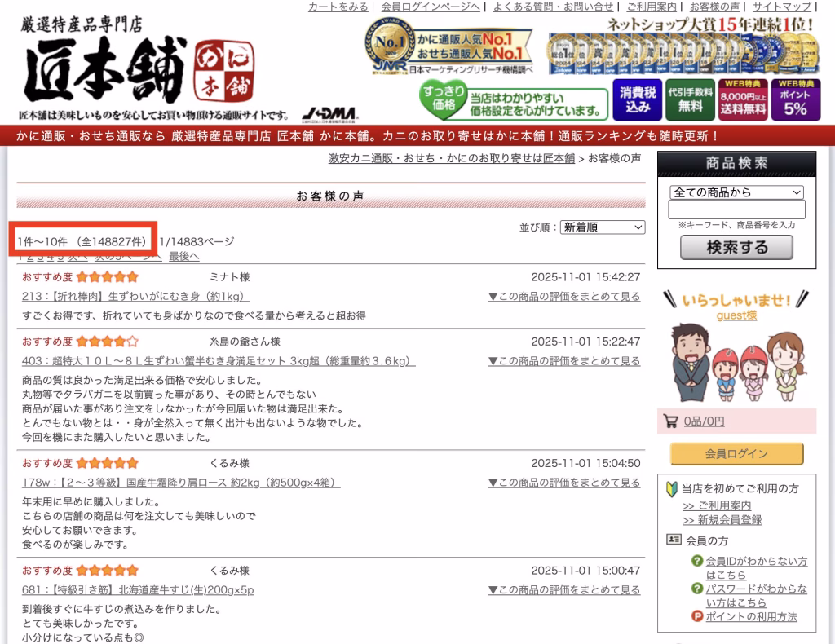Click the staff characters welcome illustration
835x644 pixels.
coord(736,361)
